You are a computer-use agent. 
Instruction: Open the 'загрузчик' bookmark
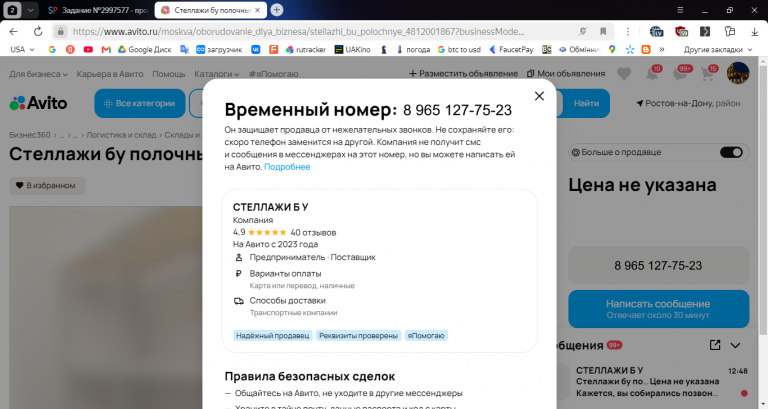pyautogui.click(x=219, y=49)
